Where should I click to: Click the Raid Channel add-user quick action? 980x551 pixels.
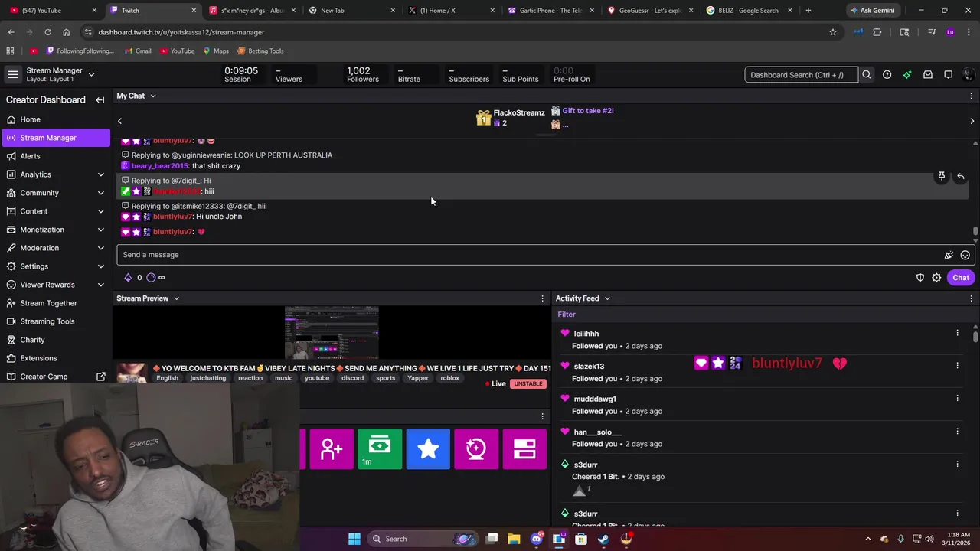[x=332, y=448]
